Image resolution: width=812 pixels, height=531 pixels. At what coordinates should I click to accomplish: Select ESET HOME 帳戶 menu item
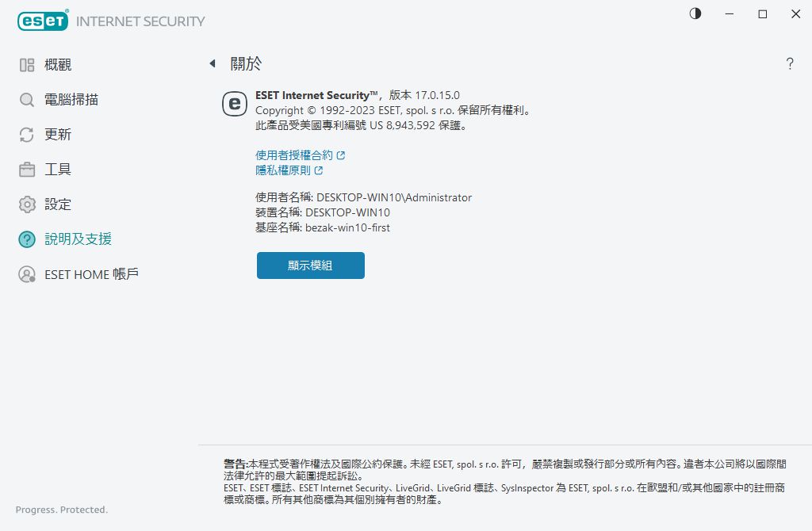coord(91,274)
